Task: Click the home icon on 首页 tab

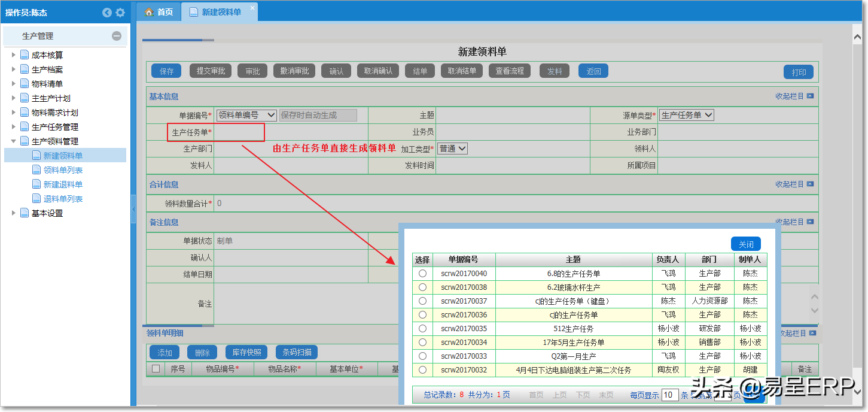Action: point(149,12)
